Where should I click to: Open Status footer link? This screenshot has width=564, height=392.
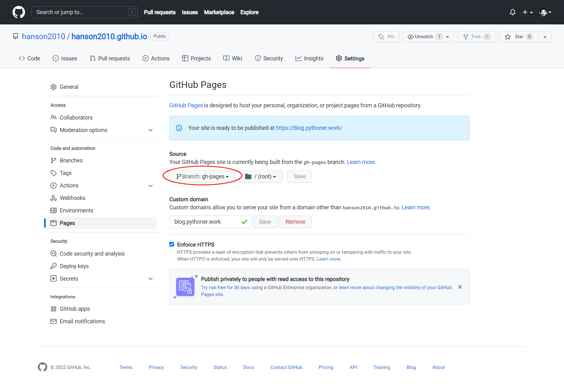coord(220,367)
